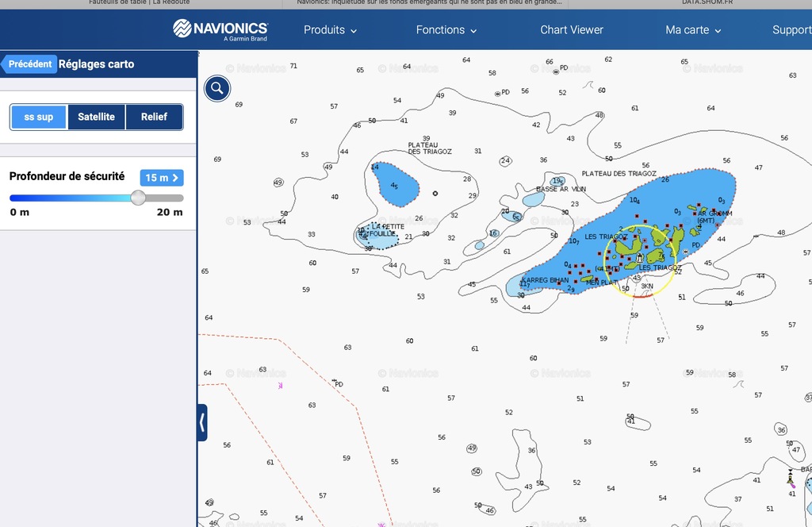The image size is (812, 527).
Task: Click the Profondeur de sécurité label
Action: pyautogui.click(x=67, y=176)
